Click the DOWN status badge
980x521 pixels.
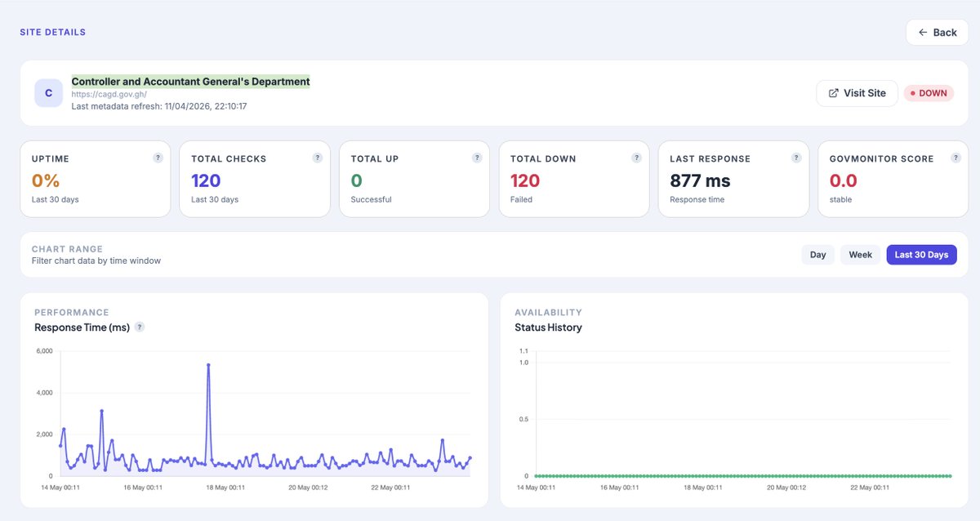point(929,93)
